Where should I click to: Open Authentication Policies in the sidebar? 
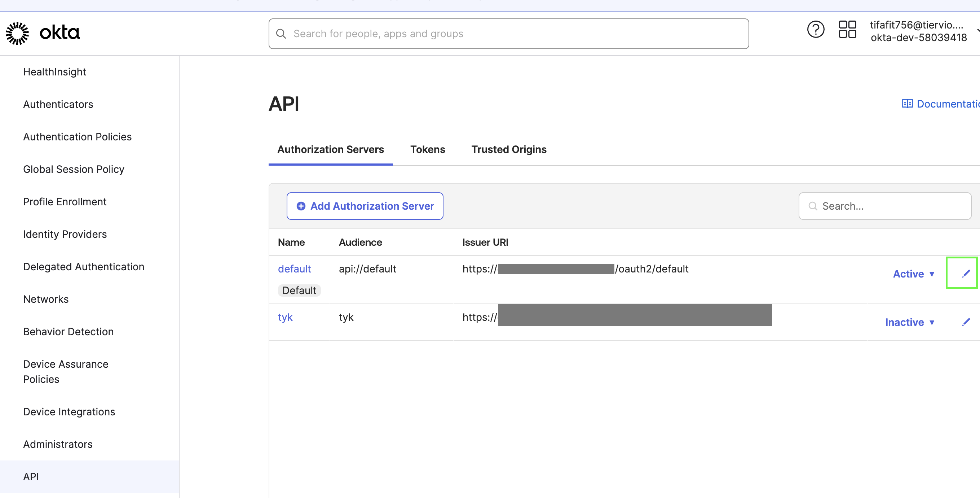click(78, 137)
